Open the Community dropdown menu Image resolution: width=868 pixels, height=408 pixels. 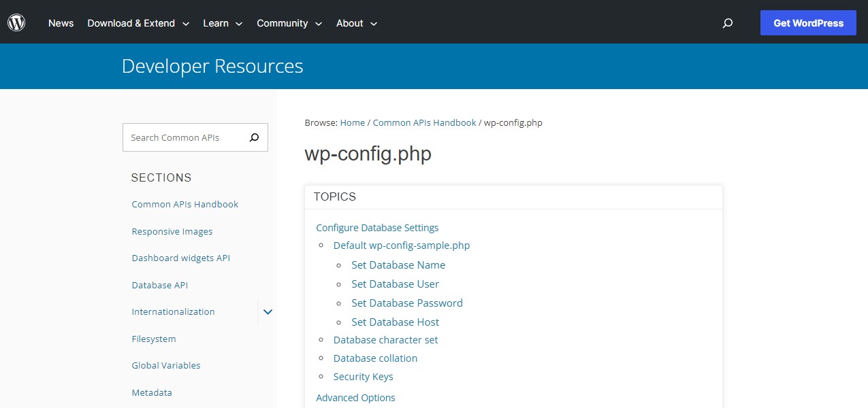tap(289, 23)
